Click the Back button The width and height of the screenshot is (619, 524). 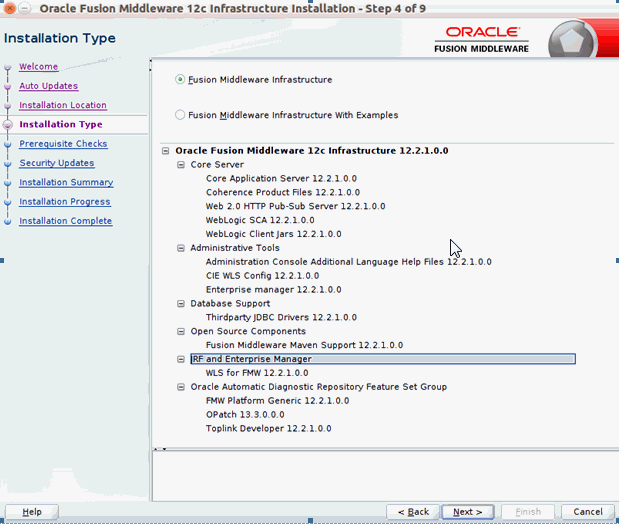click(x=413, y=512)
